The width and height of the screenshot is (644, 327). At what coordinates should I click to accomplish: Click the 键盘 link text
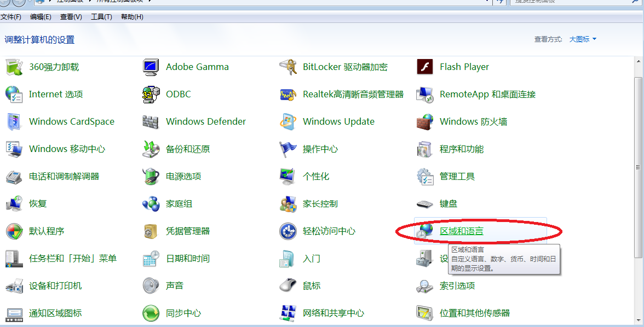click(448, 204)
